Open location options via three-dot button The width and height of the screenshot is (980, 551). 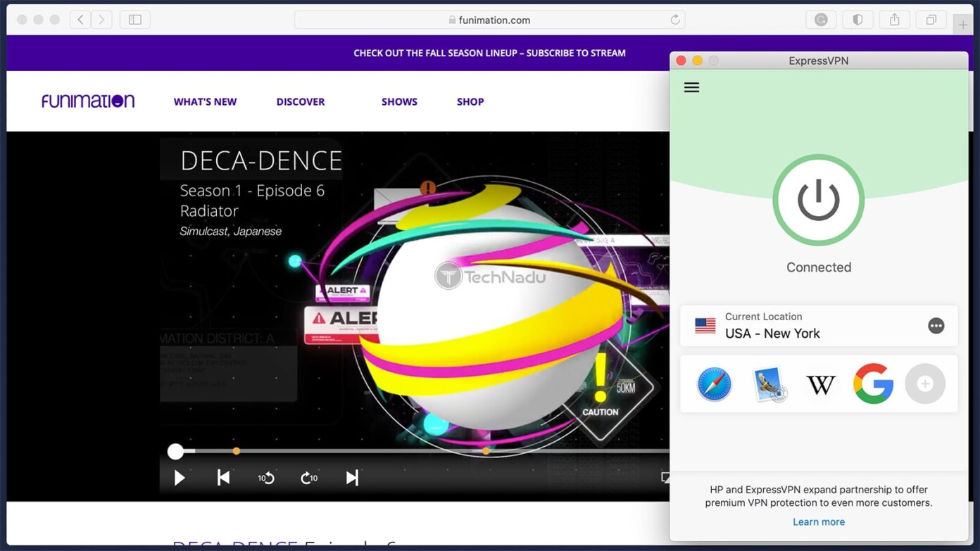936,326
